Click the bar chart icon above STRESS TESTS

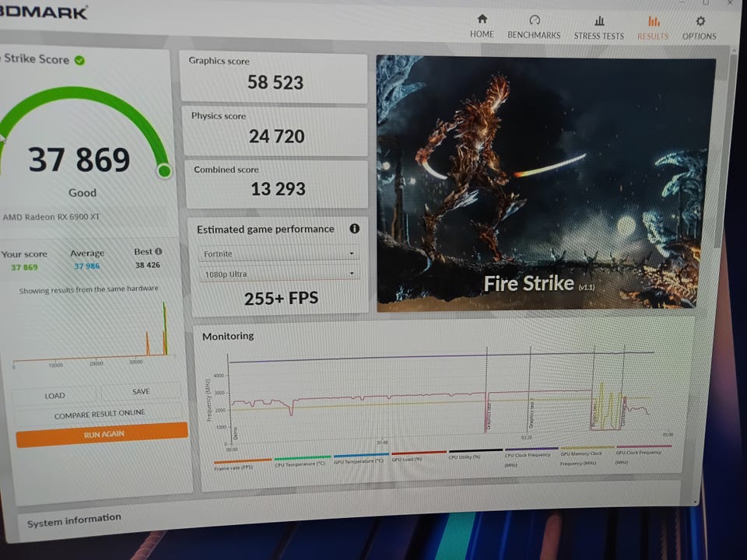(x=599, y=21)
